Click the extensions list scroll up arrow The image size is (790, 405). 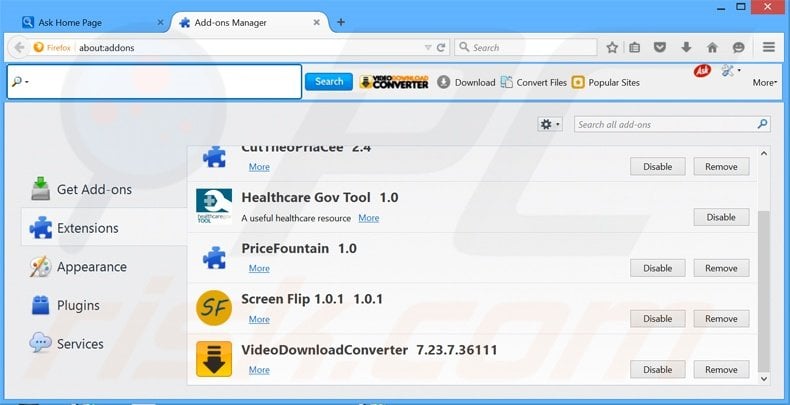click(764, 153)
